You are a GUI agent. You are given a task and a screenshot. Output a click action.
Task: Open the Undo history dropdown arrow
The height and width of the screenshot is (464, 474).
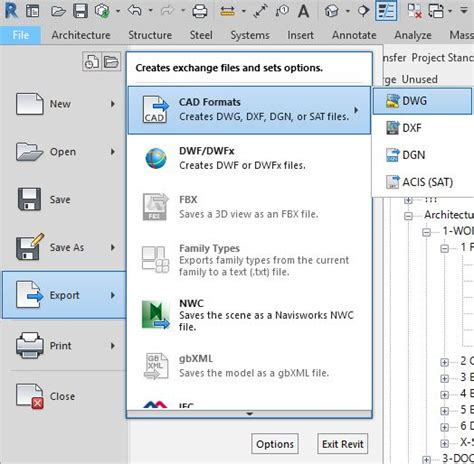[150, 11]
